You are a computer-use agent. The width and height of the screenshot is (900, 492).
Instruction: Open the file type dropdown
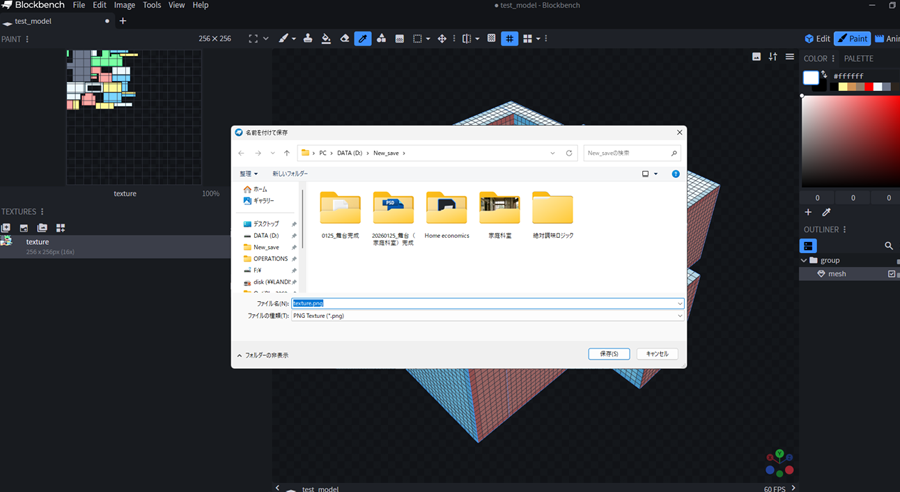tap(680, 316)
